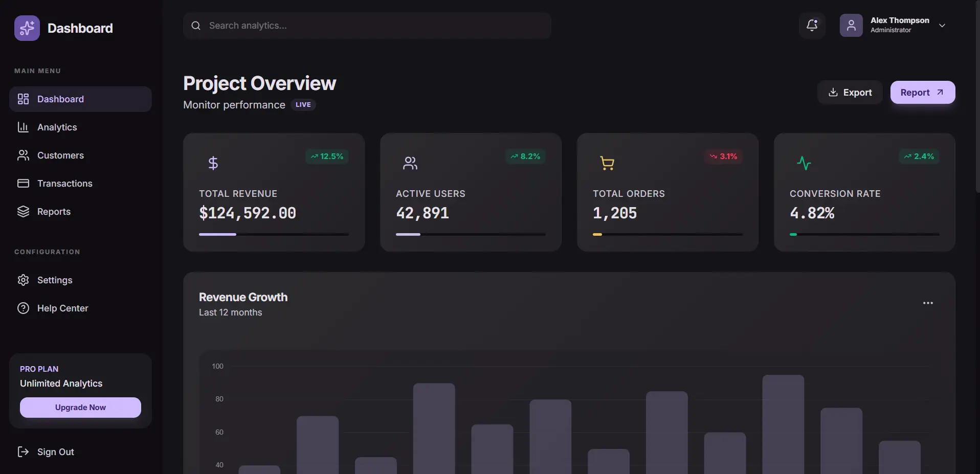Click the Export button
This screenshot has width=980, height=474.
850,92
